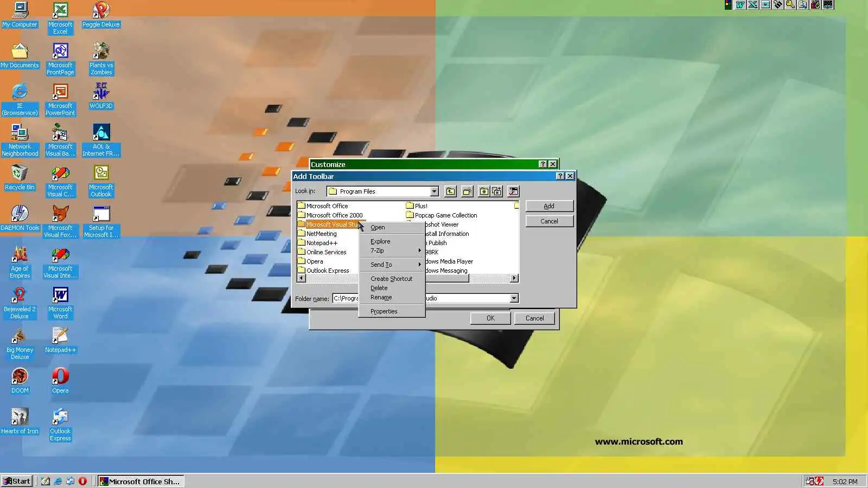868x488 pixels.
Task: Select the Microsoft Office folder
Action: click(x=323, y=206)
